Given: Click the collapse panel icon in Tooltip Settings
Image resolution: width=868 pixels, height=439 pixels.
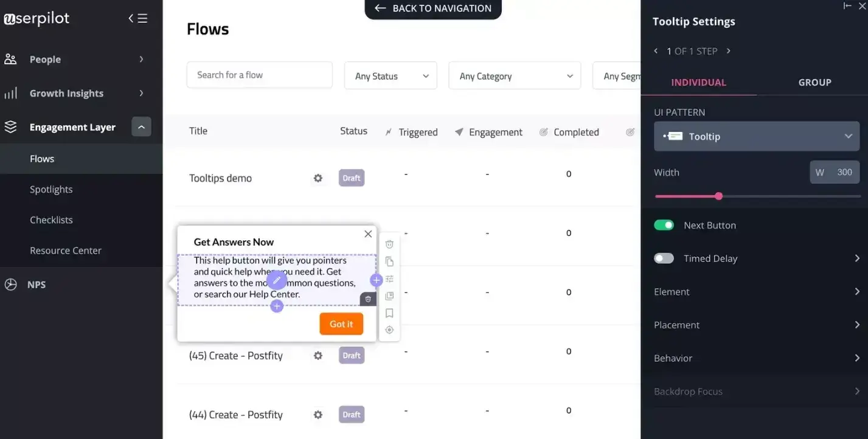Looking at the screenshot, I should [847, 5].
